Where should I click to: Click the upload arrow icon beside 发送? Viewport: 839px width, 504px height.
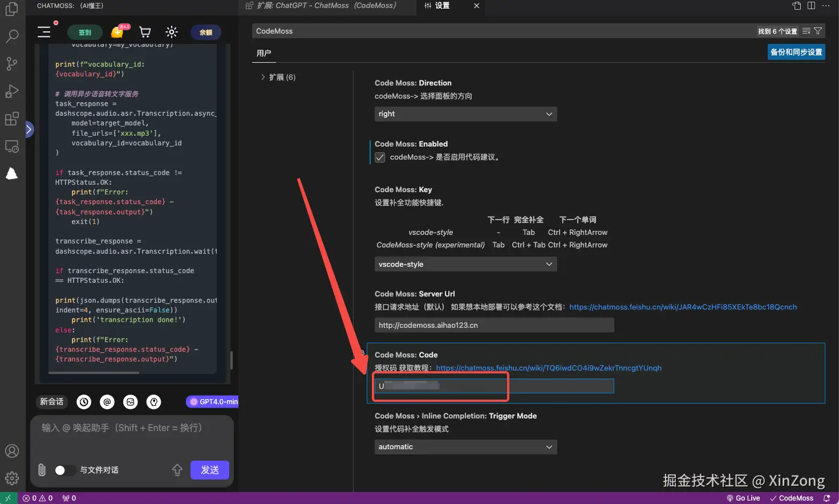pos(177,470)
